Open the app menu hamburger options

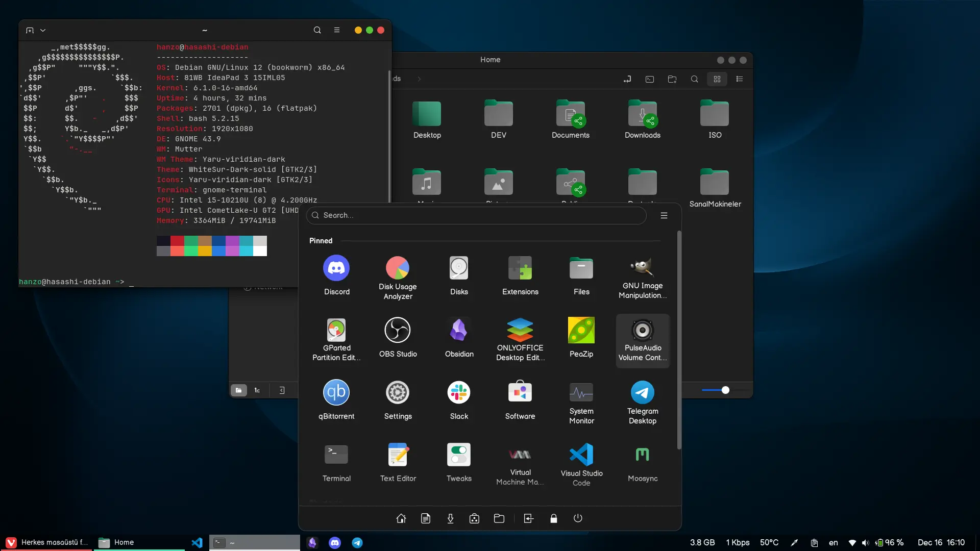(x=664, y=215)
